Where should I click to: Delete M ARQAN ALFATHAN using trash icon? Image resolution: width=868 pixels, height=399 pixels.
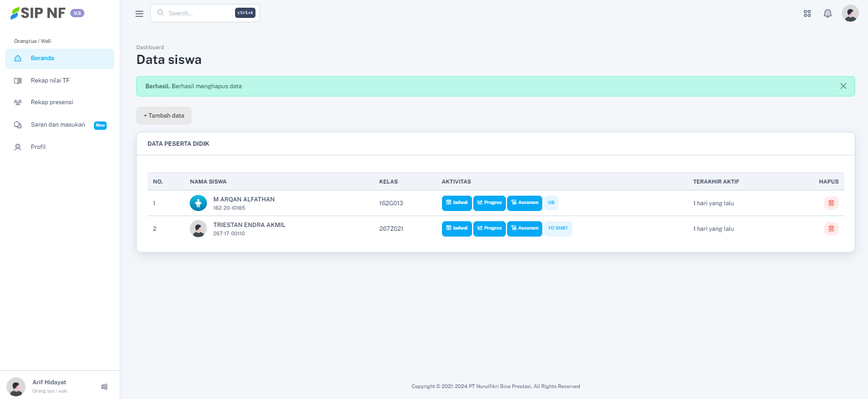tap(831, 203)
